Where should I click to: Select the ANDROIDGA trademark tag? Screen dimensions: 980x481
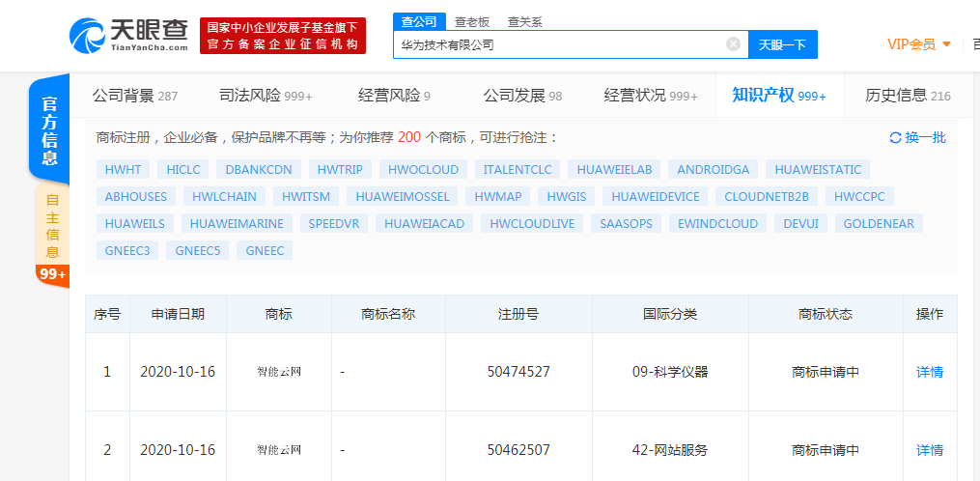click(x=714, y=169)
